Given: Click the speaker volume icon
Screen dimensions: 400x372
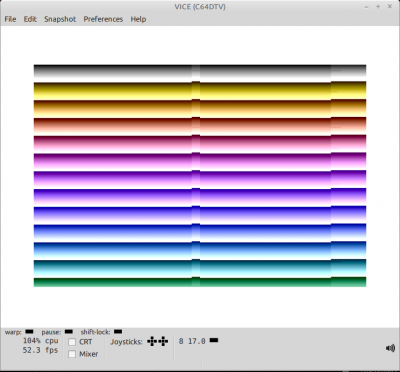Looking at the screenshot, I should click(390, 348).
